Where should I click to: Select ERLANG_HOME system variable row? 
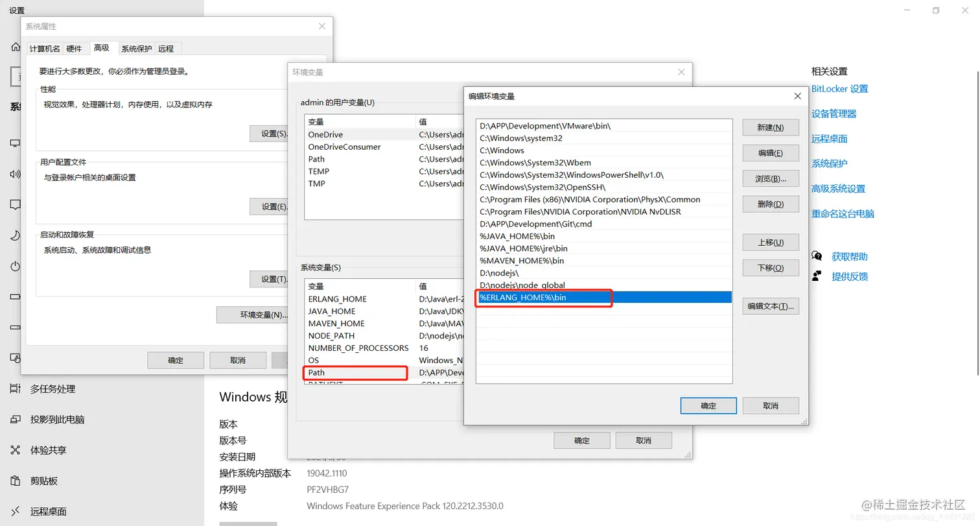coord(384,299)
